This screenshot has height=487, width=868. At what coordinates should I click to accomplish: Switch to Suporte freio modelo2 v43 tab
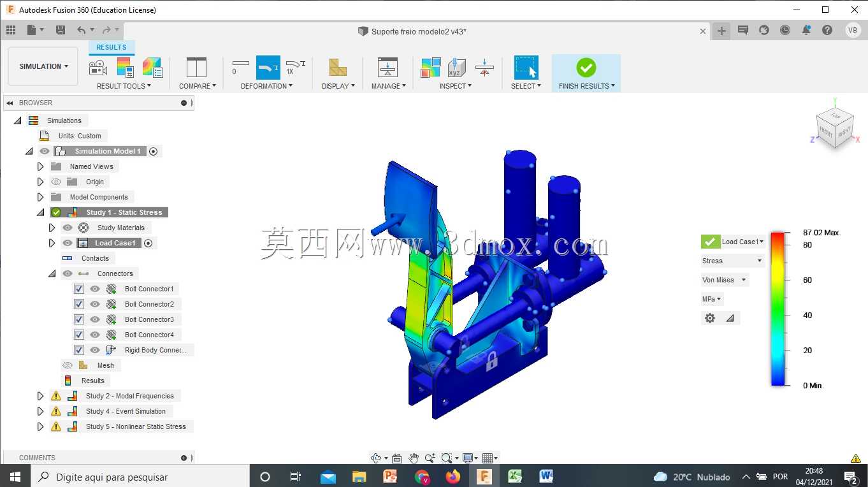click(x=419, y=31)
